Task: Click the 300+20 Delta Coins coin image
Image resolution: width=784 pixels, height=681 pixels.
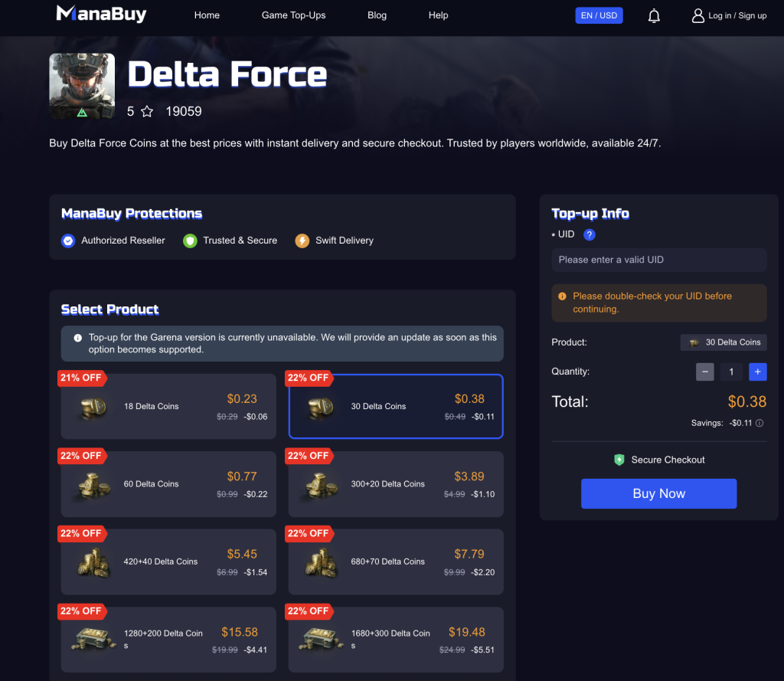Action: pyautogui.click(x=321, y=485)
